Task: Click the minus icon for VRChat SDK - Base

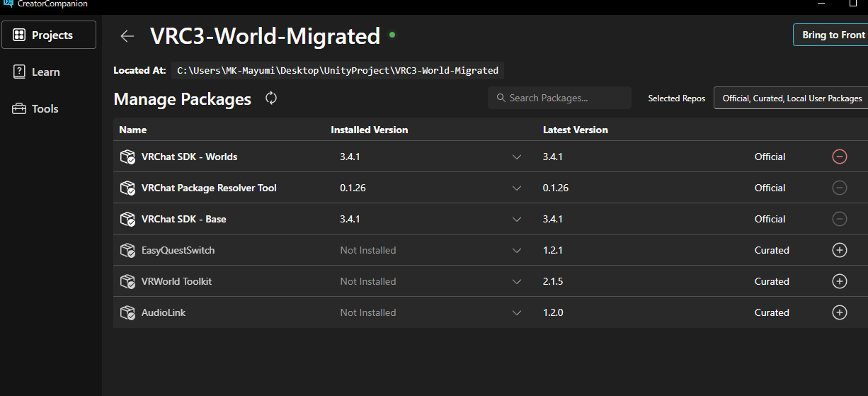Action: pos(840,219)
